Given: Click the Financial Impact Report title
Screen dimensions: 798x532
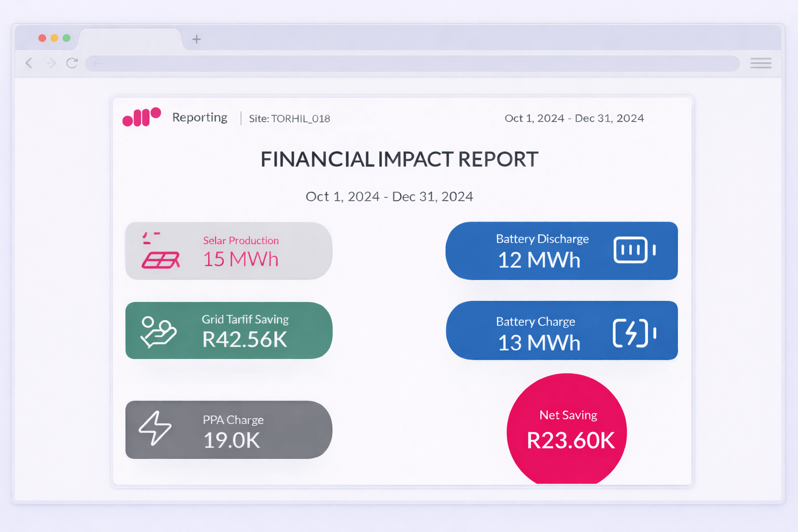Looking at the screenshot, I should tap(399, 159).
